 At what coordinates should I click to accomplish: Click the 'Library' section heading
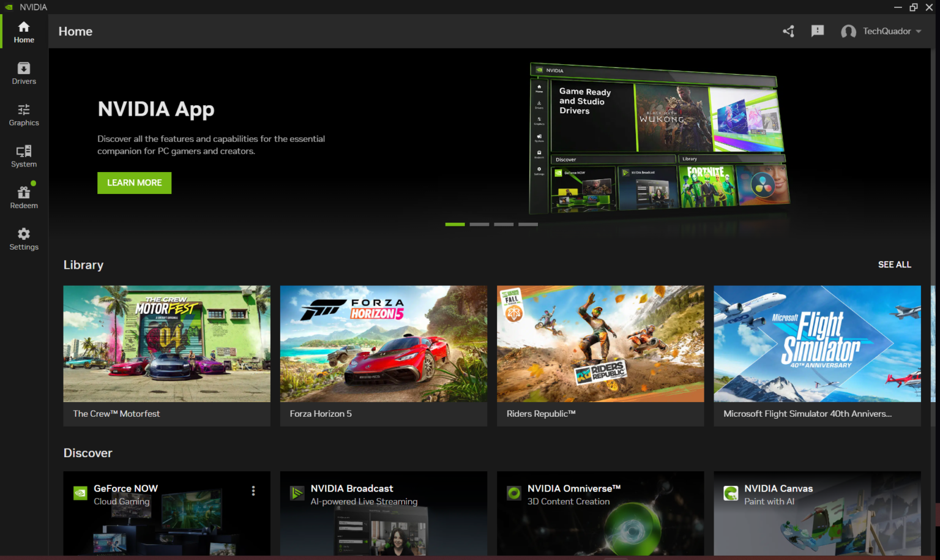[83, 265]
